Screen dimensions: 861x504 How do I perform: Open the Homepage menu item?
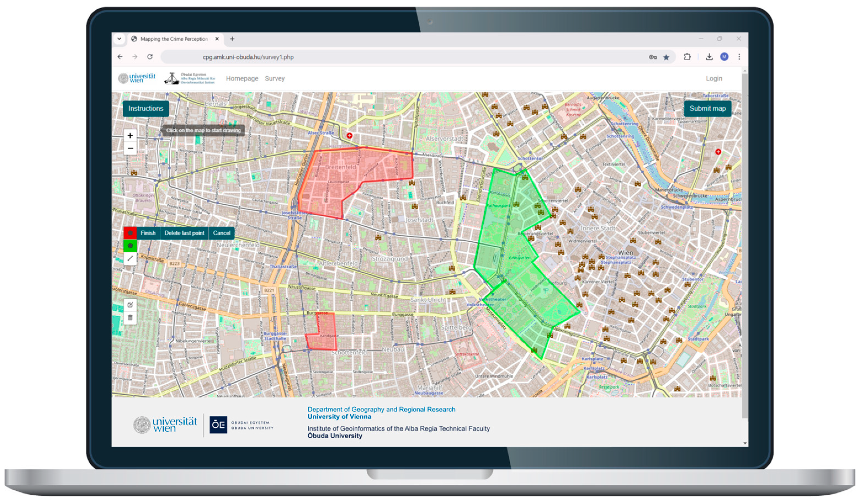coord(242,79)
